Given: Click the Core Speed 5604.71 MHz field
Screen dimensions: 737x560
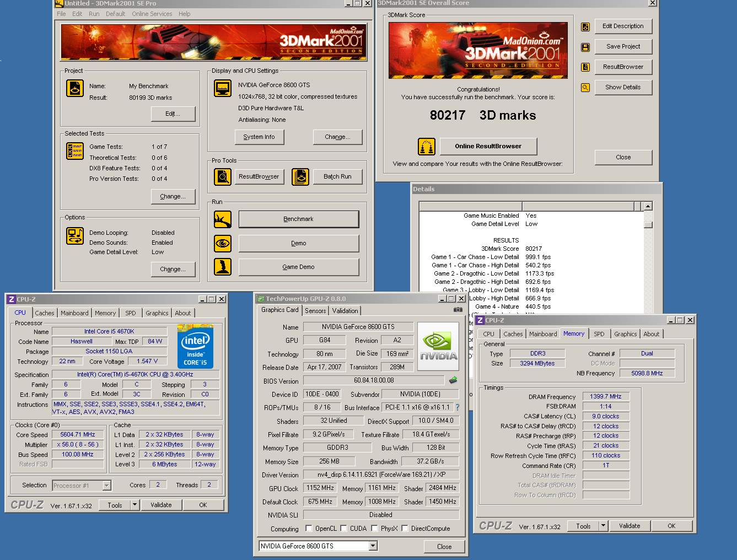Looking at the screenshot, I should click(x=78, y=434).
